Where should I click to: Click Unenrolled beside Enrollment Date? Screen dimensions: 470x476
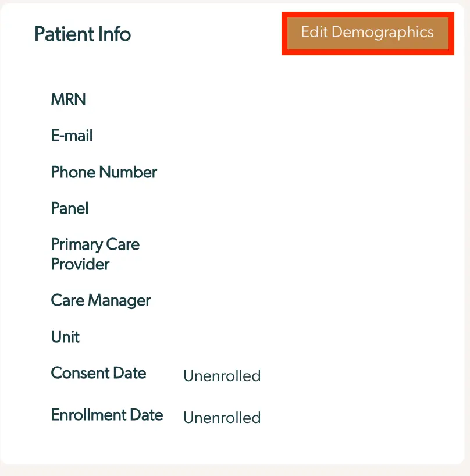222,417
